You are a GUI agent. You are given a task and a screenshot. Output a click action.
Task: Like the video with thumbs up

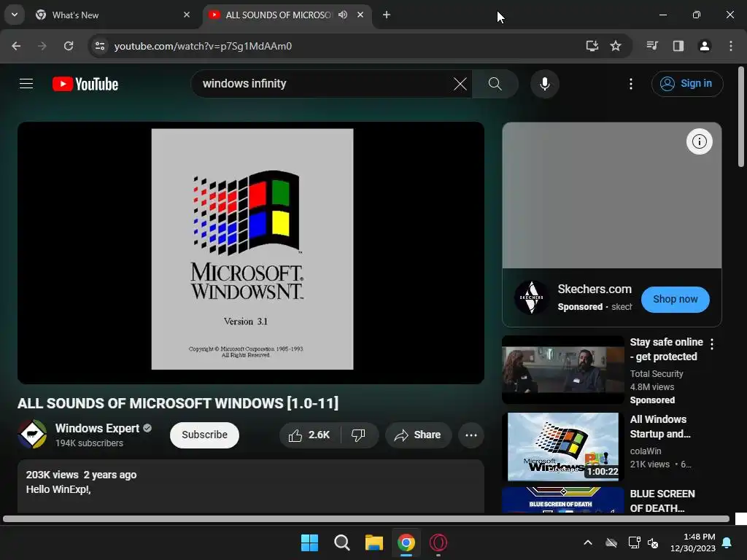click(309, 435)
